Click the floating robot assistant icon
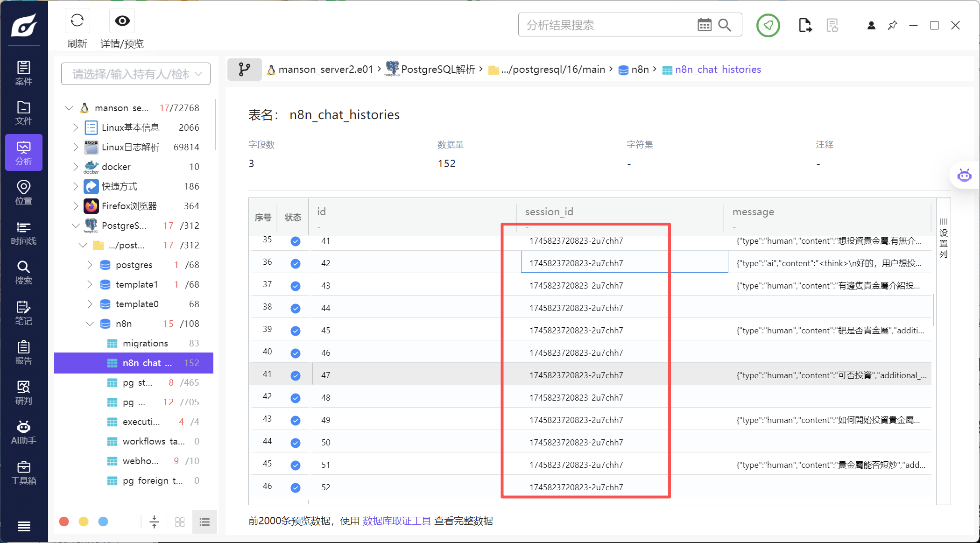Image resolution: width=980 pixels, height=543 pixels. pyautogui.click(x=964, y=176)
